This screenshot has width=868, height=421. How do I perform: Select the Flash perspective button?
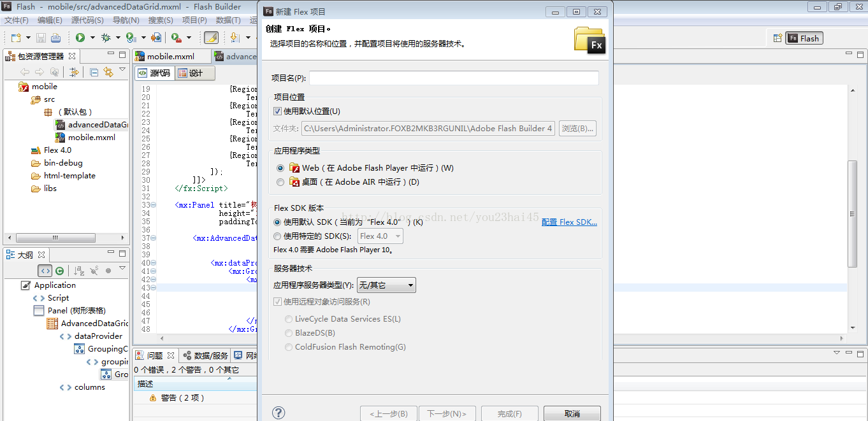[804, 38]
